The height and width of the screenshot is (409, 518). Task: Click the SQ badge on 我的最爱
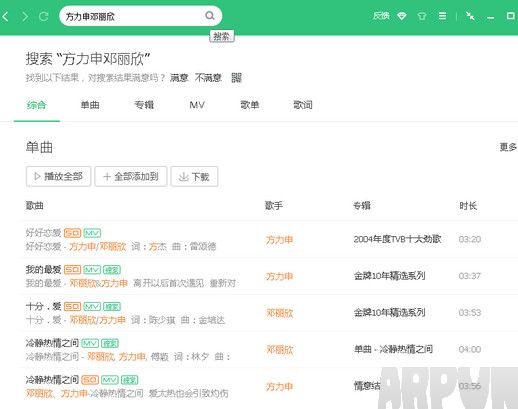coord(72,269)
